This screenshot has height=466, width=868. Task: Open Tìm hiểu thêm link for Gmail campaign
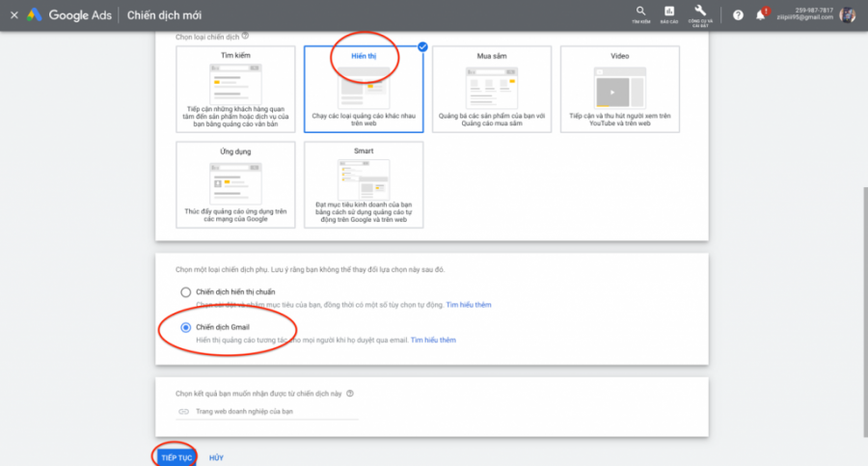[433, 341]
